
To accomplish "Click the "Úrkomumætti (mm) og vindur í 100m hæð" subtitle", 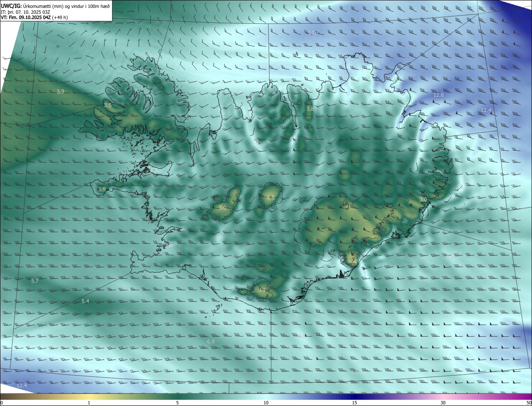I will click(66, 6).
